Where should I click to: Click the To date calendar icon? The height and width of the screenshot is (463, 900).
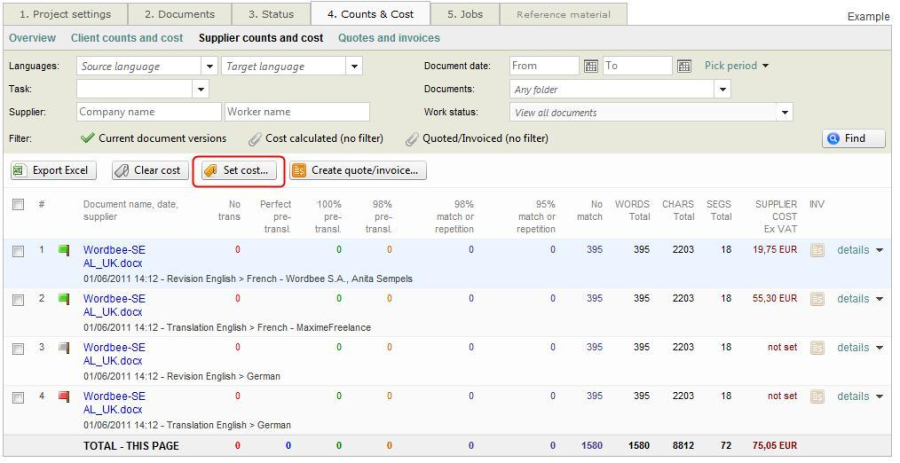click(x=684, y=66)
